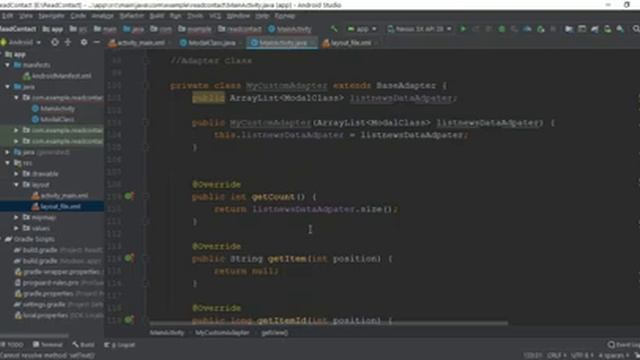
Task: Switch to ModalClass.java editor tab
Action: [x=210, y=43]
